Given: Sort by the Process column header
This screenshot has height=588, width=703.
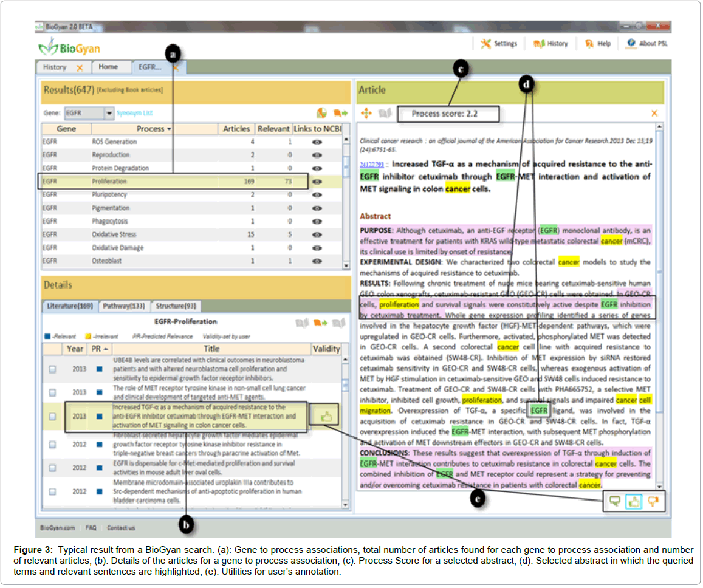Looking at the screenshot, I should click(154, 129).
